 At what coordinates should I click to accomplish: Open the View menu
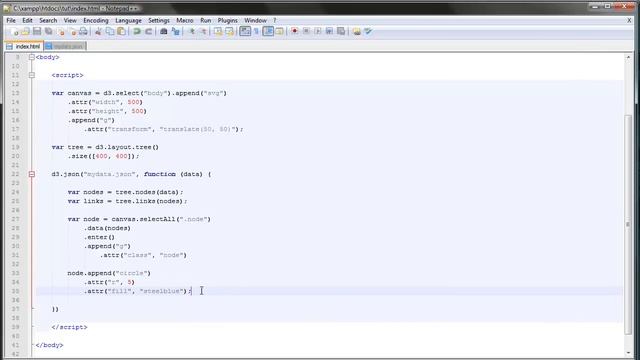(x=70, y=20)
